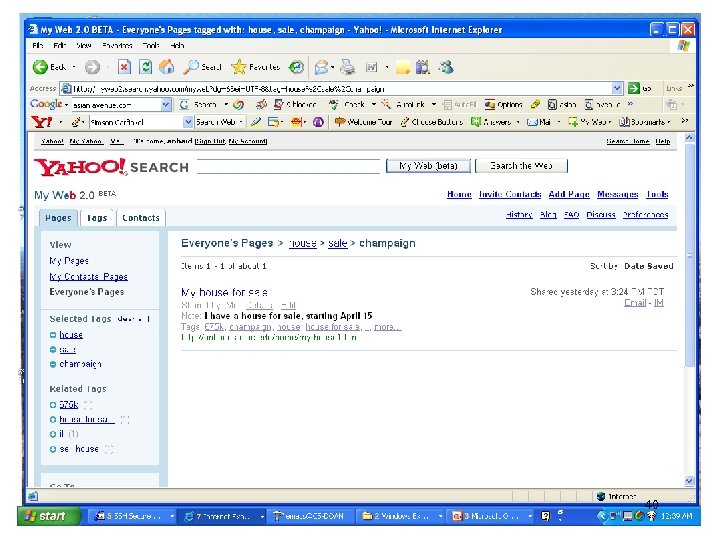Add the il related tag

coord(53,434)
